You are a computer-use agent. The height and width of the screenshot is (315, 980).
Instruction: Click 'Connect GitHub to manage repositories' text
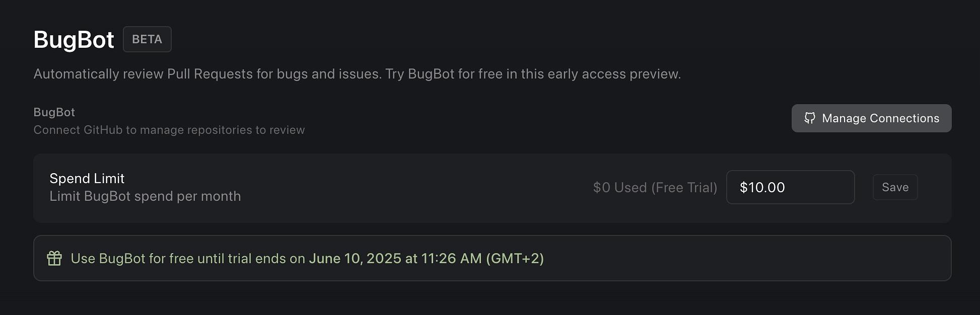169,130
